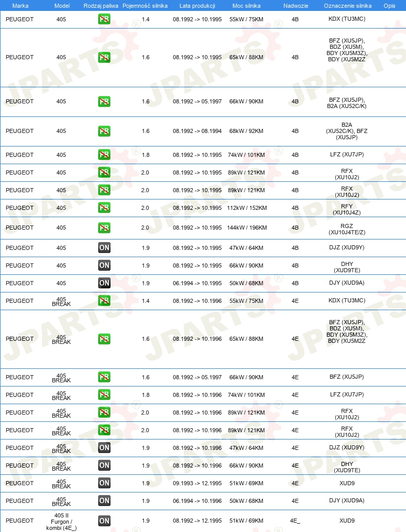Click 'DJY (XUD9A)' in the 405 Break 4E row
This screenshot has width=406, height=532.
pyautogui.click(x=347, y=500)
